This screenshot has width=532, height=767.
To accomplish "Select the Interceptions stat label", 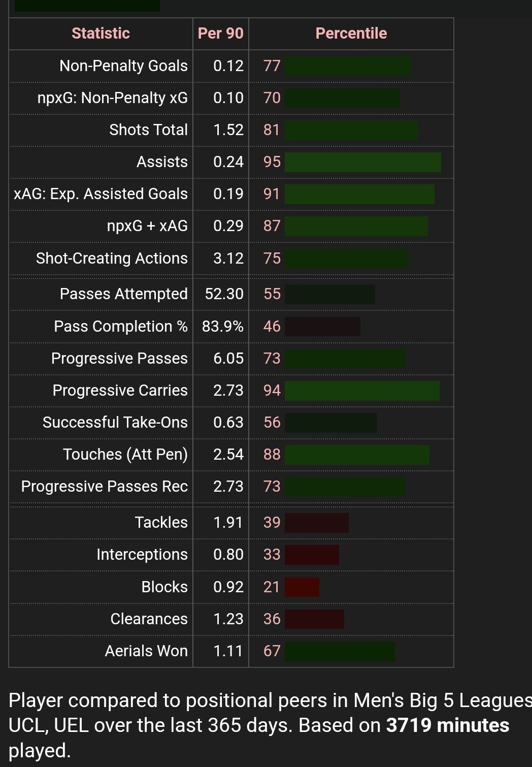I will pos(142,555).
